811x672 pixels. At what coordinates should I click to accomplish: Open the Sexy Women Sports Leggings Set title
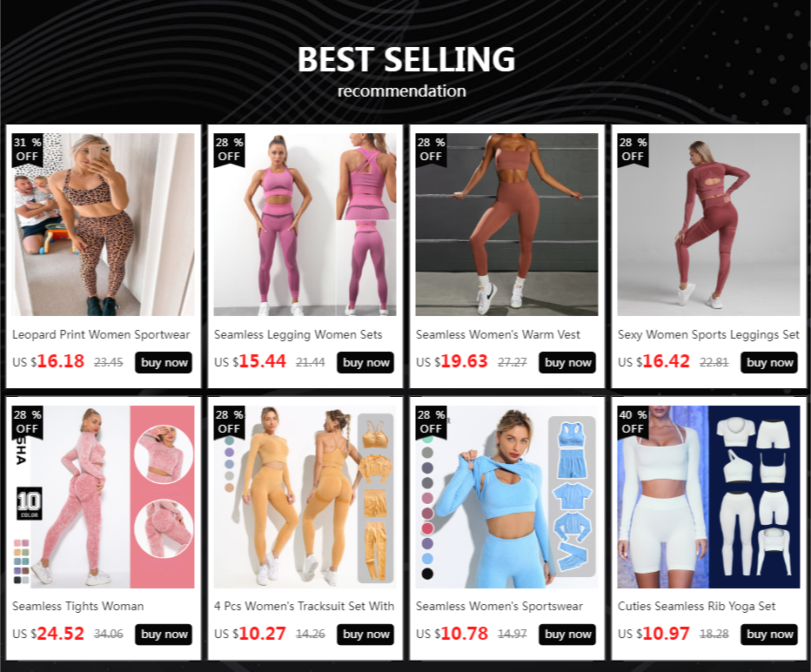pyautogui.click(x=708, y=335)
